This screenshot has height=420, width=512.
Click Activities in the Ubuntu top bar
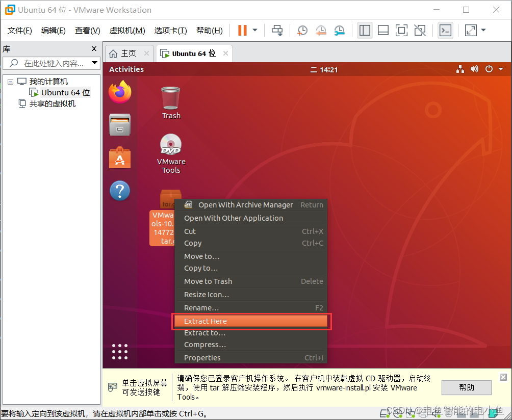126,69
